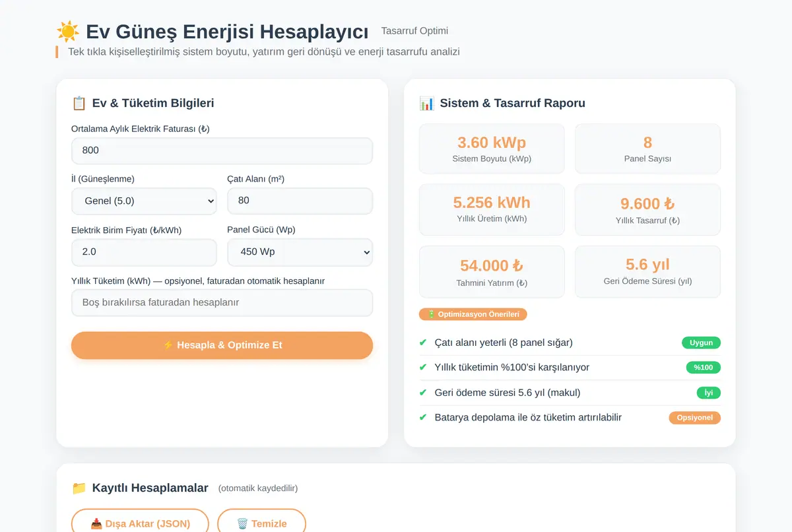
Task: Click the checkmark beside Yıllık tüketimin %100'si
Action: (423, 368)
